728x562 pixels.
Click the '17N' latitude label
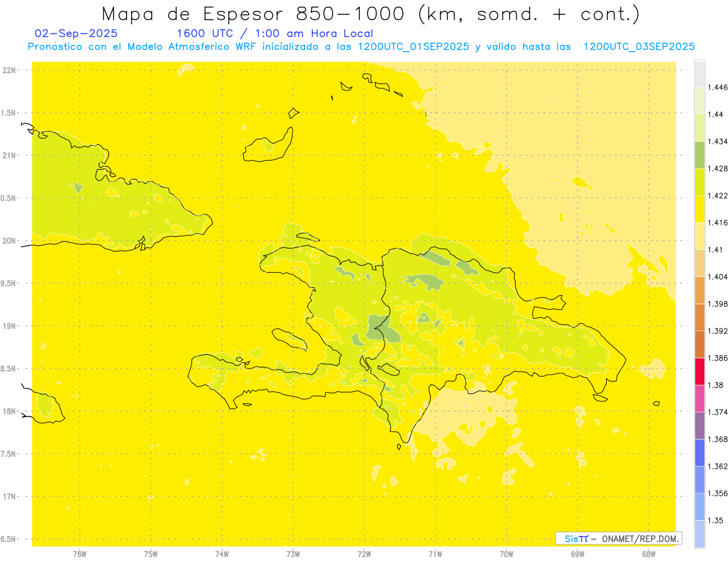(x=9, y=497)
